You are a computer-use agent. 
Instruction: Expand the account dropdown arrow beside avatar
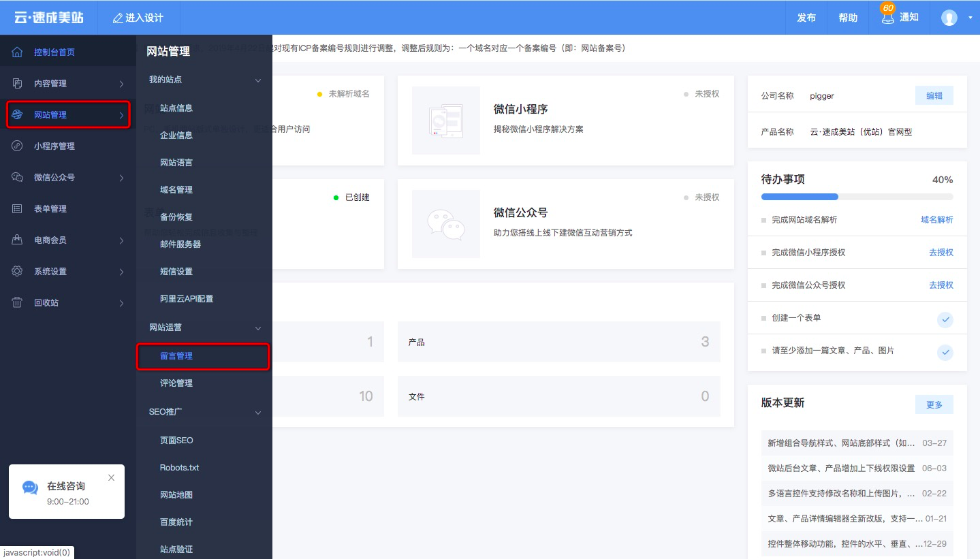tap(970, 18)
